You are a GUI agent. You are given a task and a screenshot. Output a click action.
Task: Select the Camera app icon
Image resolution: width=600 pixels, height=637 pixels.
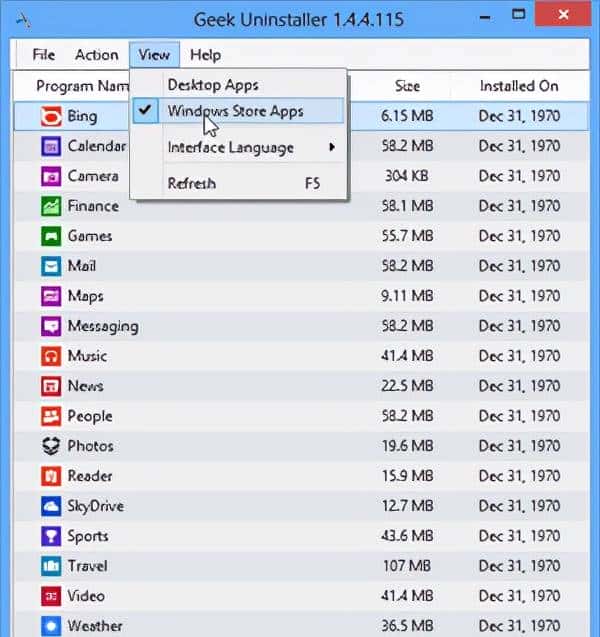51,176
